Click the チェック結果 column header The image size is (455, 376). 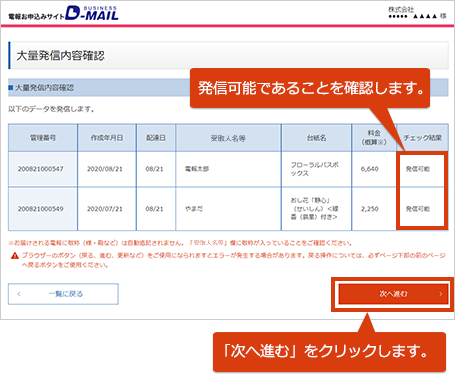[422, 138]
